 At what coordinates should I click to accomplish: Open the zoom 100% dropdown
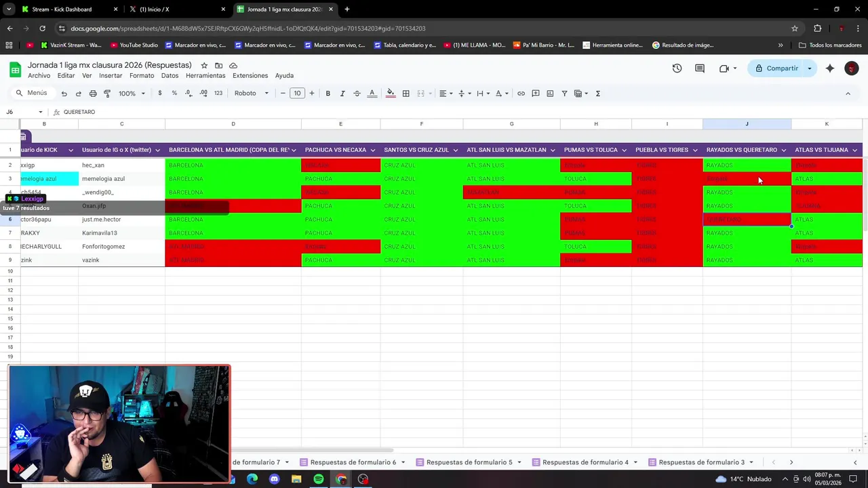click(132, 94)
